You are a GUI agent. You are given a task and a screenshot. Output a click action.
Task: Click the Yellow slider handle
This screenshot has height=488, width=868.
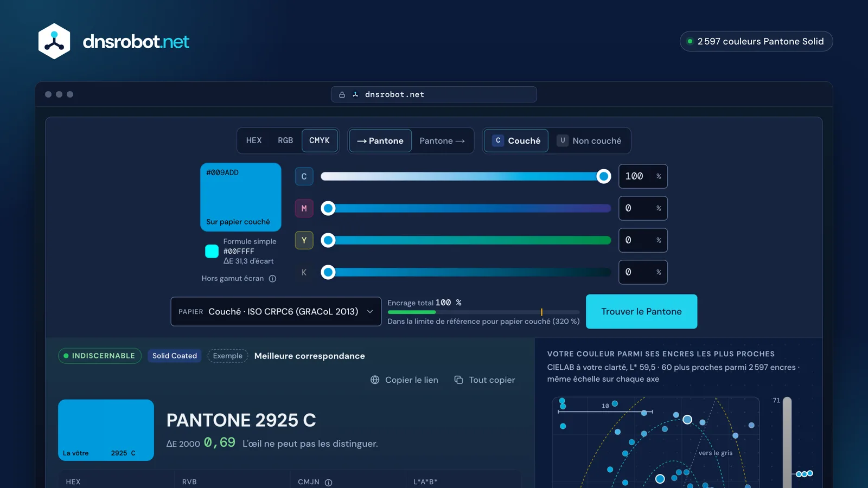coord(328,240)
